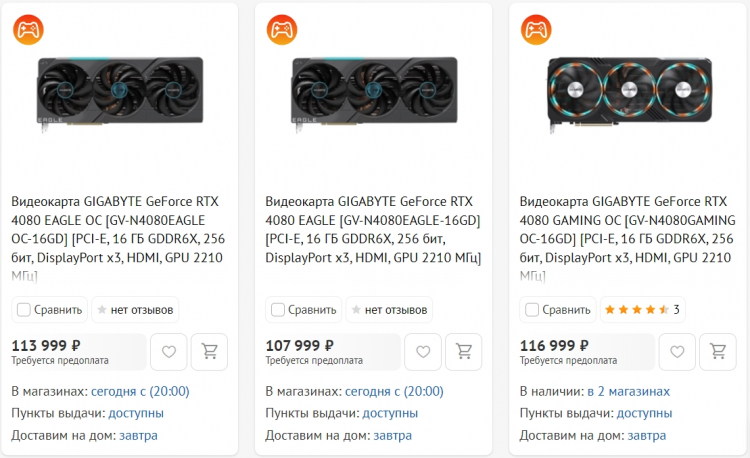This screenshot has width=750, height=458.
Task: Add the 116 999 ₽ card to cart
Action: click(x=718, y=352)
